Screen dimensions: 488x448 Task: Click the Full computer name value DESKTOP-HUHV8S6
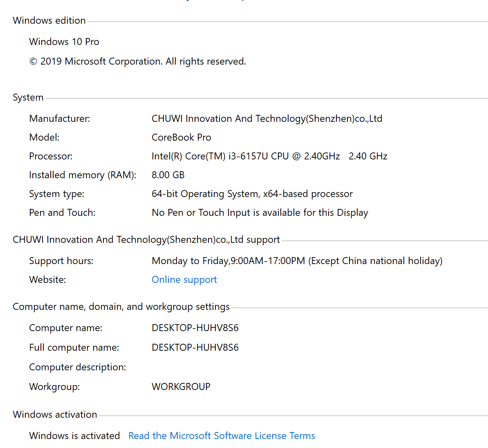[195, 347]
